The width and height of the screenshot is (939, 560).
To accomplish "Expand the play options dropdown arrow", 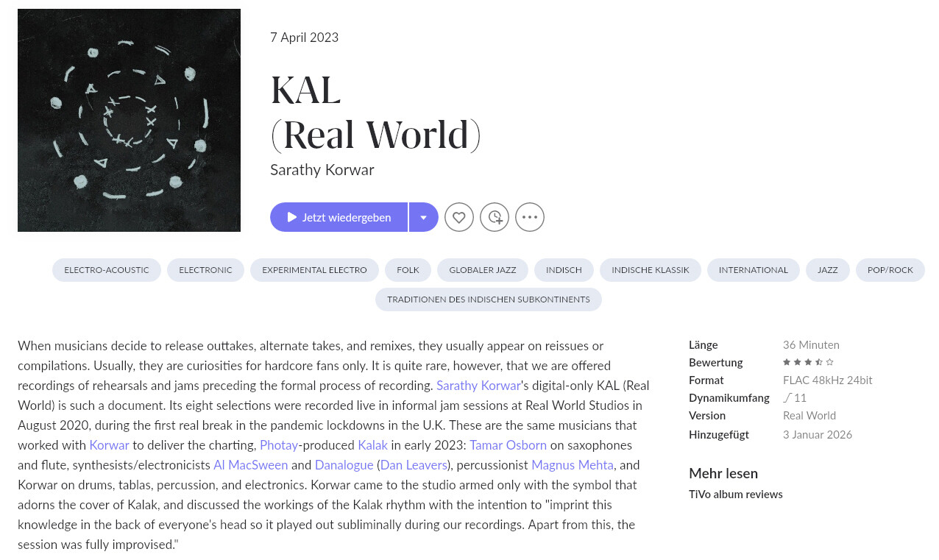I will 424,217.
